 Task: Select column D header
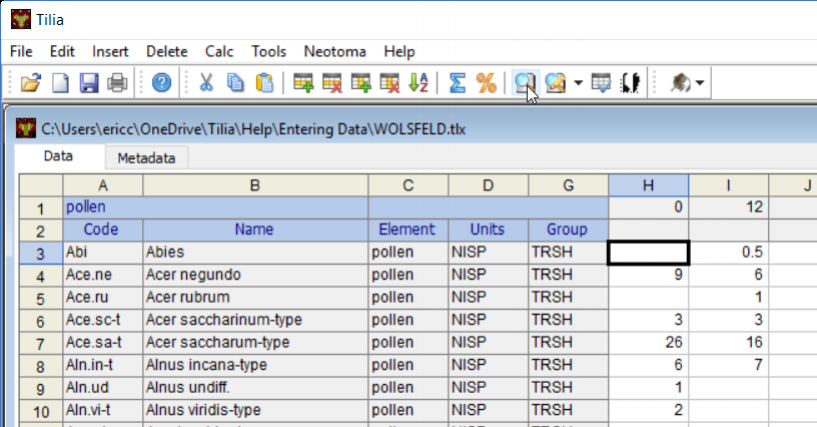(488, 185)
